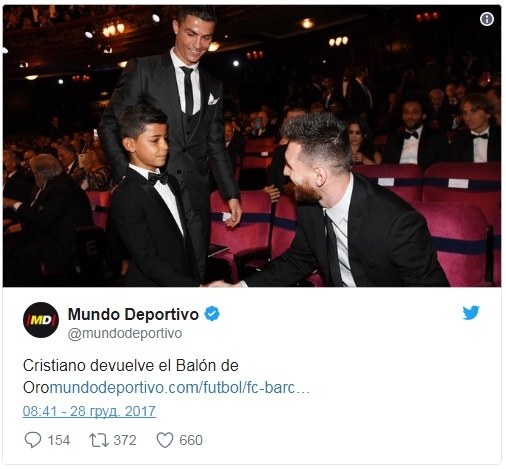Click the info icon on the photo
Screen dimensions: 506x469
pos(487,19)
